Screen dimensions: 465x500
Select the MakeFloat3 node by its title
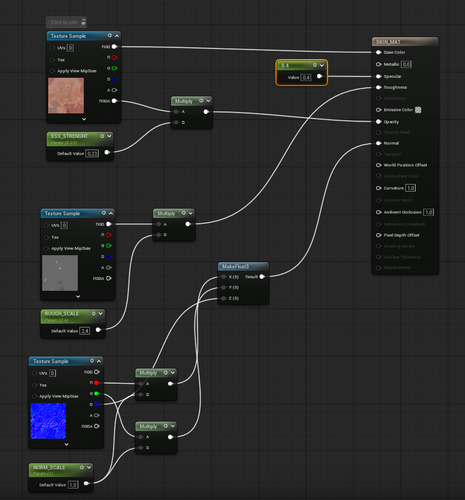tap(235, 266)
